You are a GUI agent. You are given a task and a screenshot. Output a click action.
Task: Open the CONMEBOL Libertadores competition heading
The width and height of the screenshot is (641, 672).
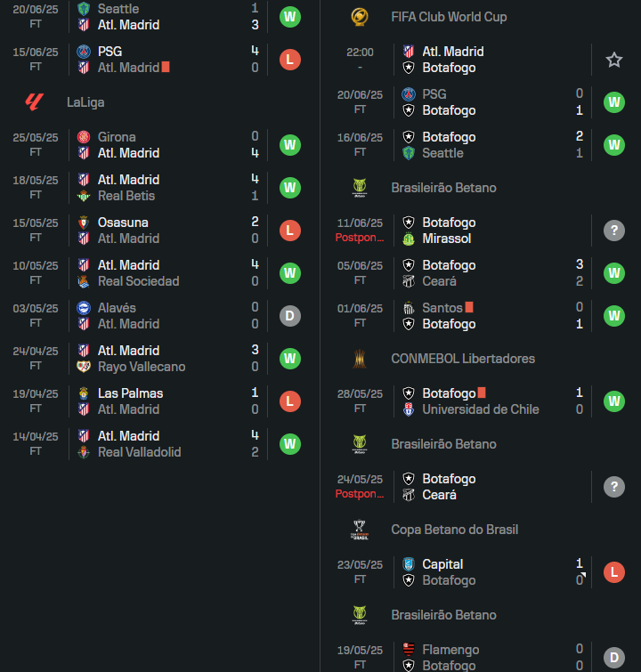tap(463, 359)
